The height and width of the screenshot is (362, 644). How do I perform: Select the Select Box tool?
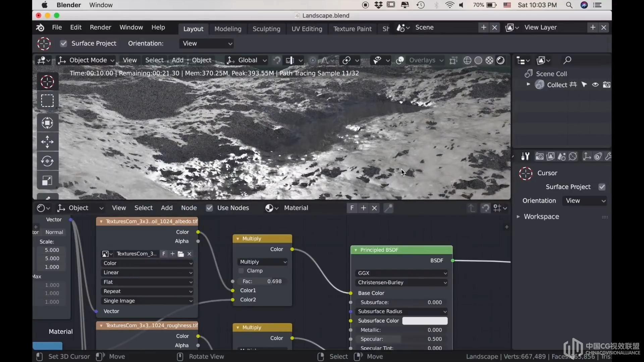(47, 101)
